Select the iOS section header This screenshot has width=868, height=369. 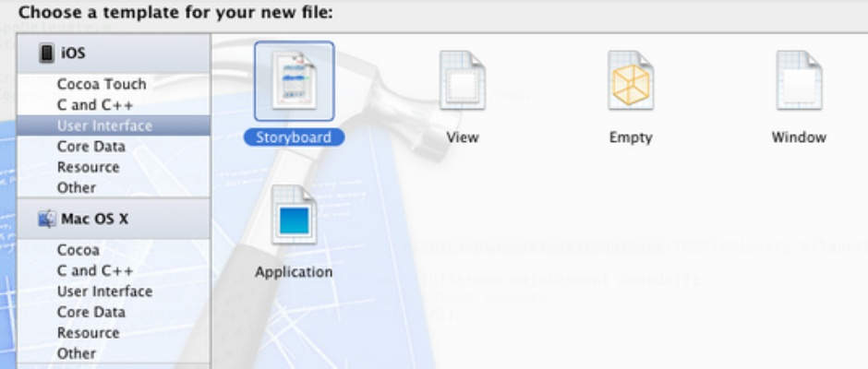[x=114, y=54]
